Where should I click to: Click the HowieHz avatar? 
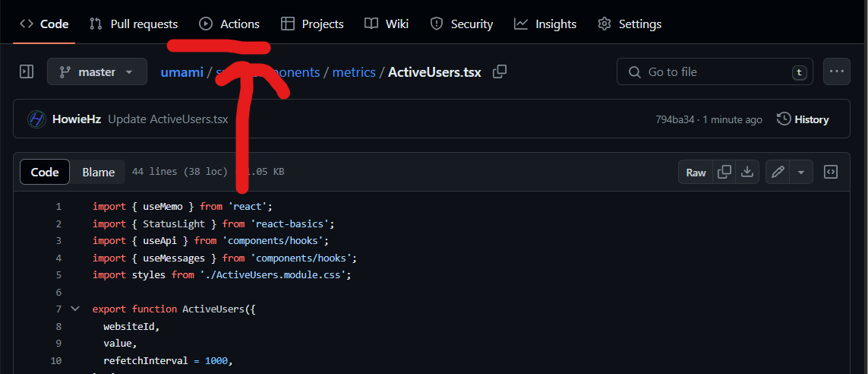coord(36,119)
